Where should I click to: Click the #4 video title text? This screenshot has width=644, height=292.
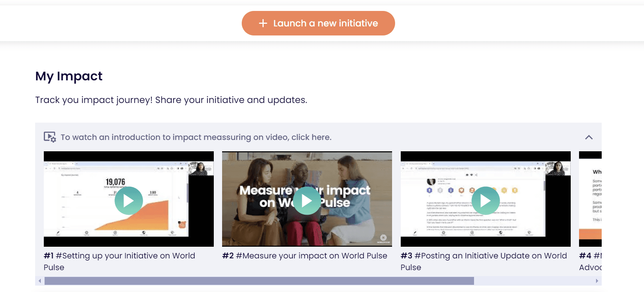(590, 261)
